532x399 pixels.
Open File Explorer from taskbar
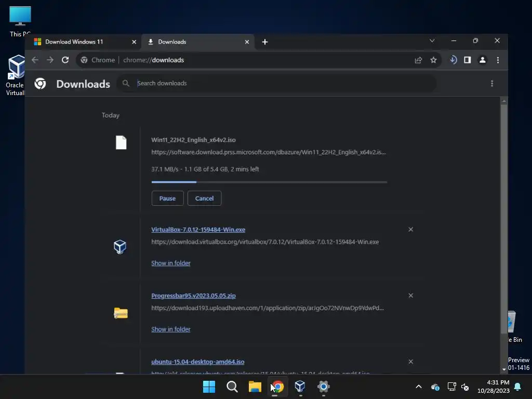coord(255,387)
